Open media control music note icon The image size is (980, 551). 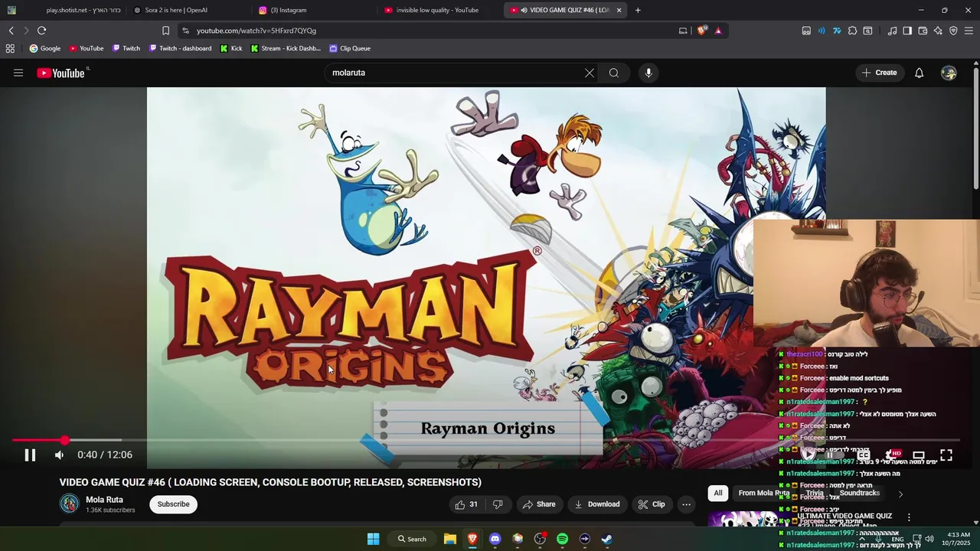[892, 31]
